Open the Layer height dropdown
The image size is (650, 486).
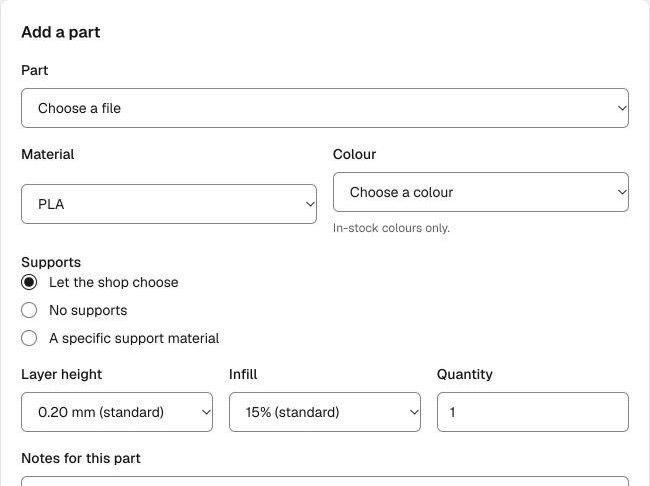(x=117, y=412)
